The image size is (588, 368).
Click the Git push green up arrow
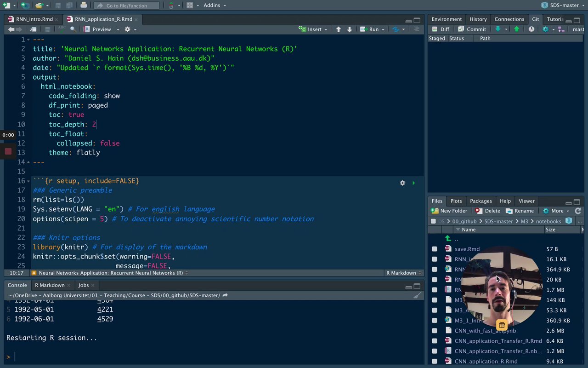click(516, 29)
